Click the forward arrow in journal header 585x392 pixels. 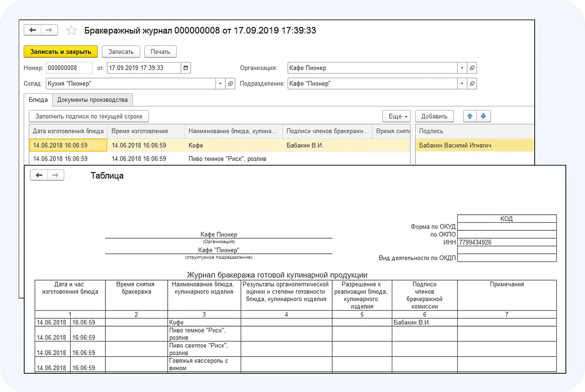(x=49, y=30)
